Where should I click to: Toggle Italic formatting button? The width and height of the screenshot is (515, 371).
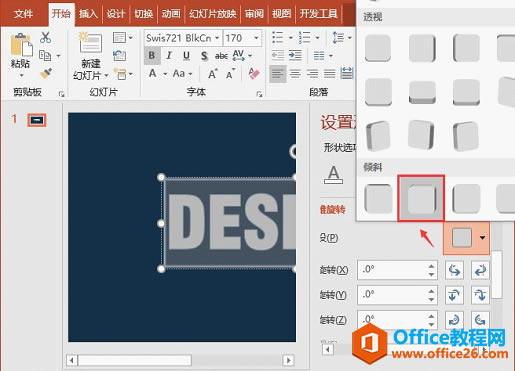click(x=169, y=55)
